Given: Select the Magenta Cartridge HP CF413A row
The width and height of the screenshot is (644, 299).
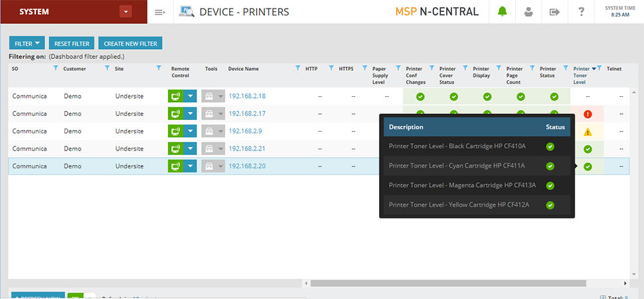Looking at the screenshot, I should [x=477, y=186].
